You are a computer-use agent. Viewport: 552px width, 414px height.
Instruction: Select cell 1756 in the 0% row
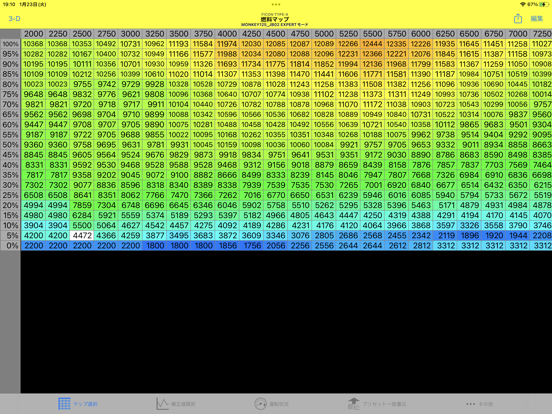[251, 246]
